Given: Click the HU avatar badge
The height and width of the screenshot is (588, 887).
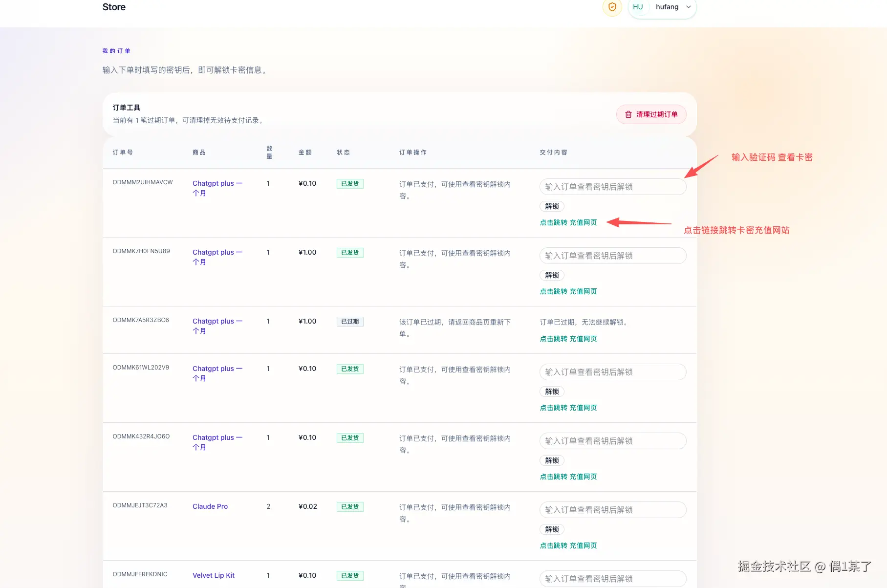Looking at the screenshot, I should pyautogui.click(x=638, y=7).
